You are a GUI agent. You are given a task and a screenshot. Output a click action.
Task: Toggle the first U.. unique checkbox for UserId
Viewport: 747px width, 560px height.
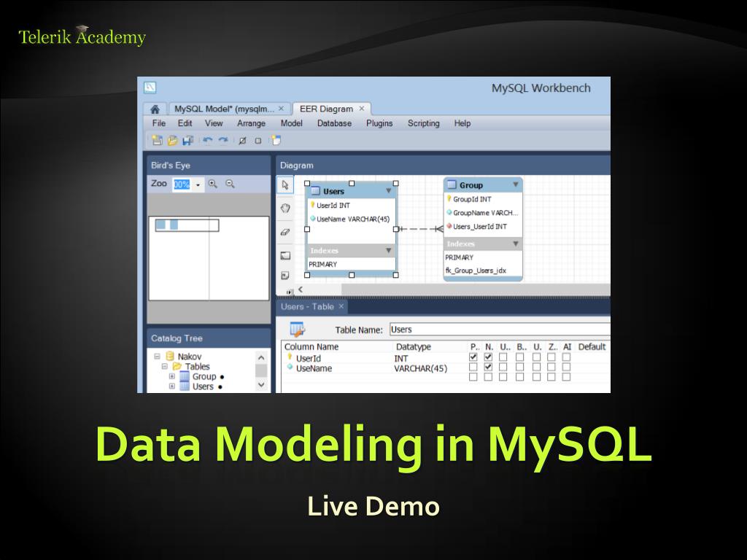point(503,357)
